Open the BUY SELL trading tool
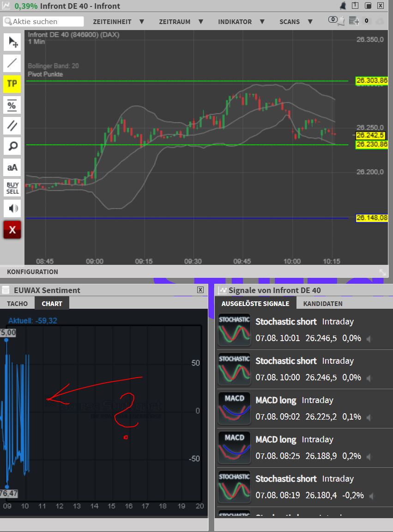The width and height of the screenshot is (393, 532). 12,188
